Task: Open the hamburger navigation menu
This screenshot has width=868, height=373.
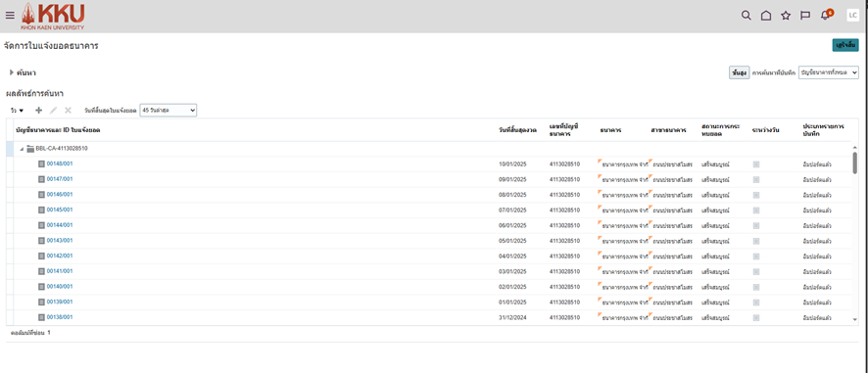Action: (10, 16)
